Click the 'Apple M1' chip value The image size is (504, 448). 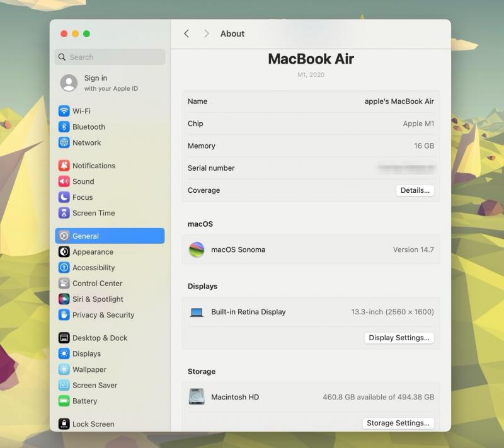[418, 123]
